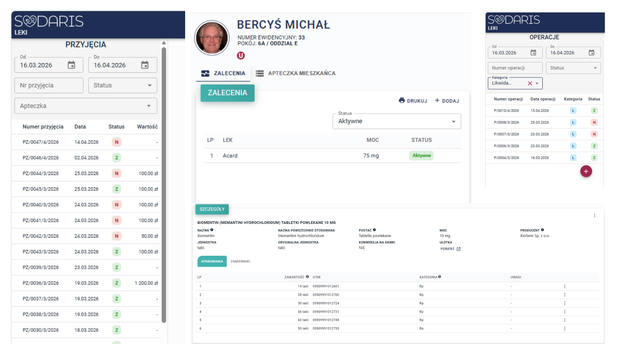Click the red U badge under patient name

(241, 56)
